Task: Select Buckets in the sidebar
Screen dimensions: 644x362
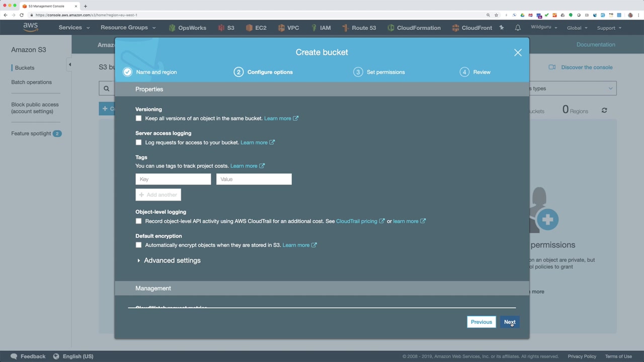Action: click(x=25, y=68)
